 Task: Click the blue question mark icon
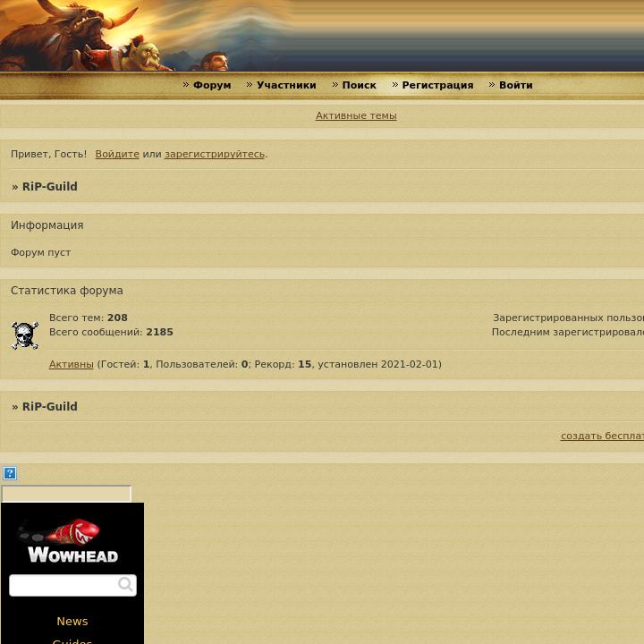coord(10,473)
